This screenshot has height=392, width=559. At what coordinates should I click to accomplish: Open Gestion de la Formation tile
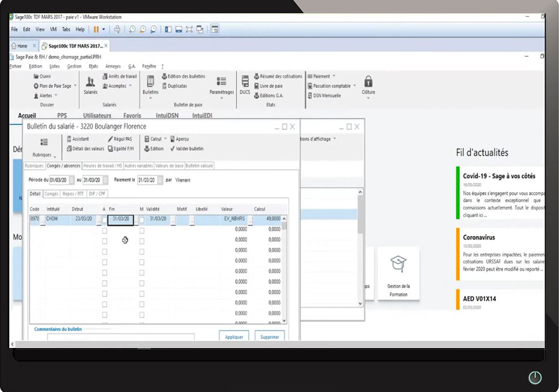coord(398,273)
